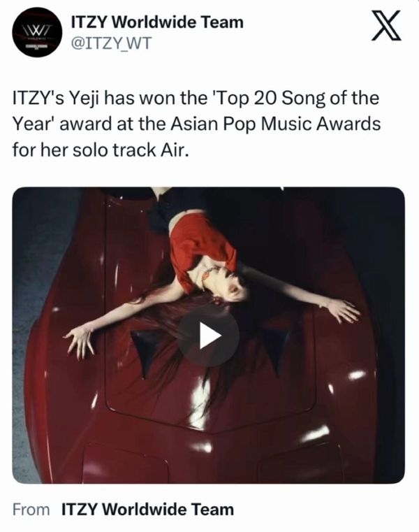Play the embedded video
This screenshot has width=419, height=532.
[x=209, y=336]
